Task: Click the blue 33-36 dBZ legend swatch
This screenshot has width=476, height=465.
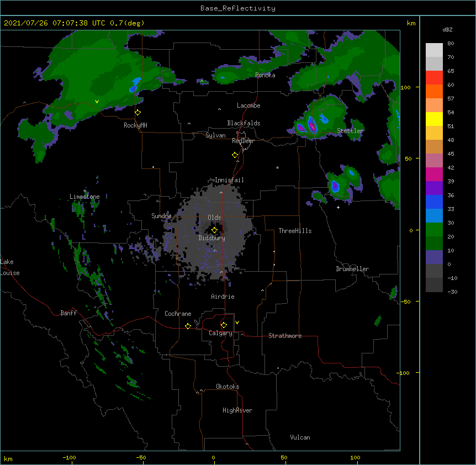Action: tap(434, 202)
